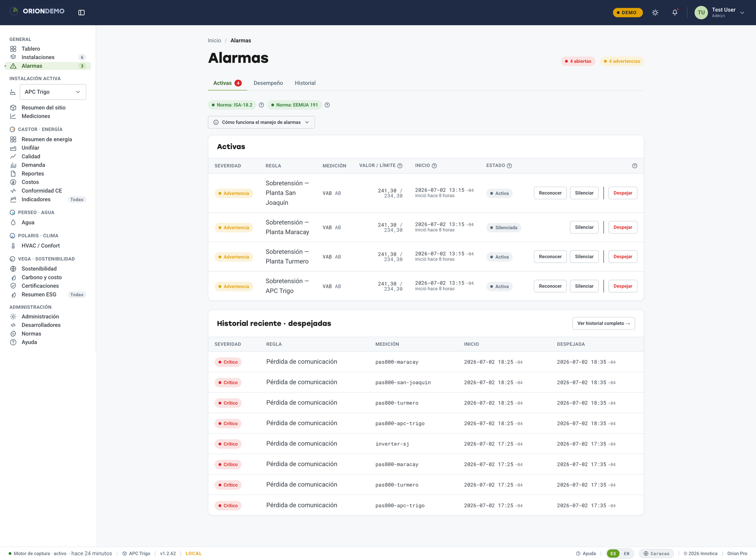Click the Inicio column help icon
Viewport: 756px width, 560px height.
434,166
